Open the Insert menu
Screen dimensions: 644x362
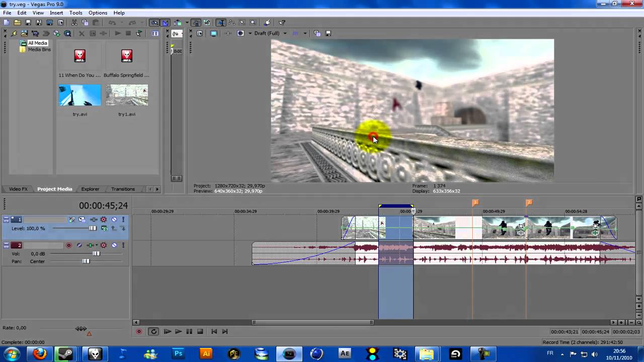coord(56,13)
